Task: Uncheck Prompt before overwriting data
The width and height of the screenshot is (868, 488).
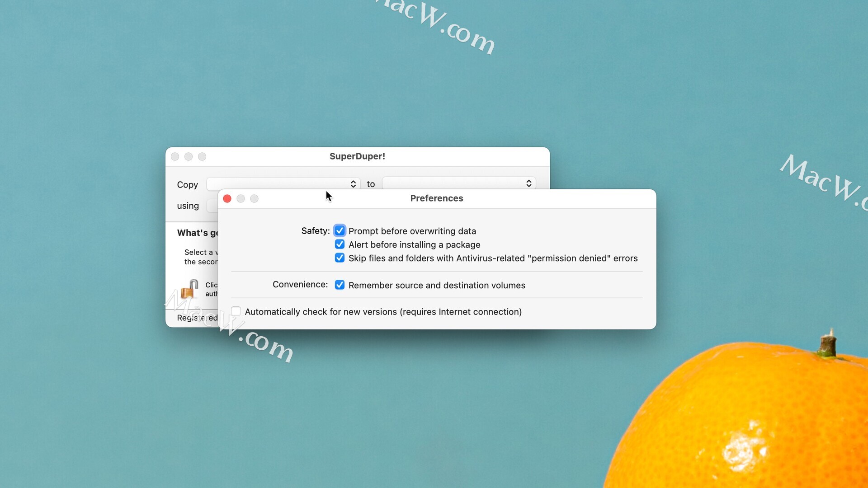Action: point(340,231)
